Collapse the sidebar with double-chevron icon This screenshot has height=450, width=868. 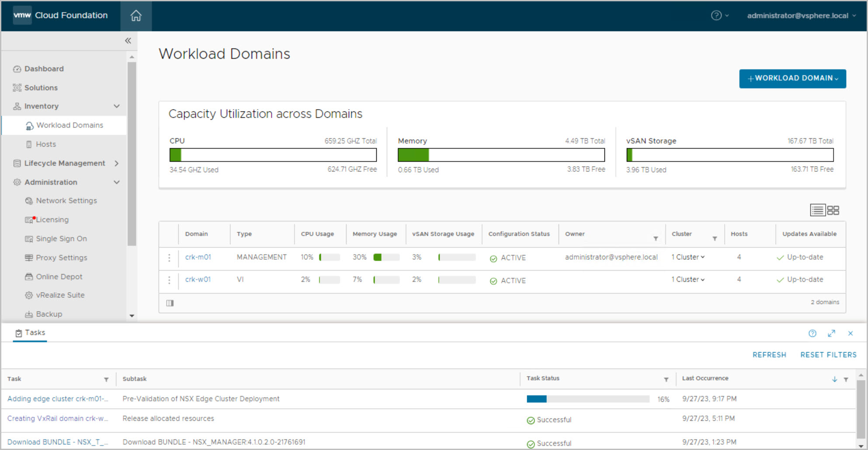128,41
